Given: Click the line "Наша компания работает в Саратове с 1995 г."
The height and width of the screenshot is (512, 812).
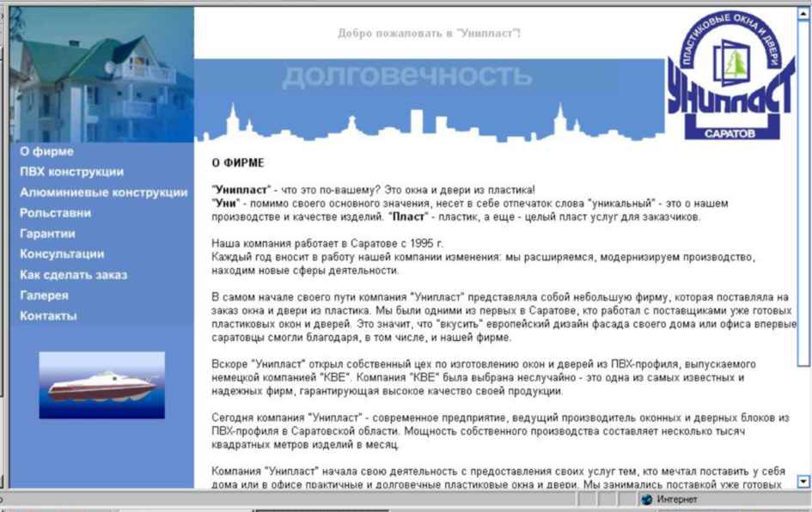Looking at the screenshot, I should (327, 243).
